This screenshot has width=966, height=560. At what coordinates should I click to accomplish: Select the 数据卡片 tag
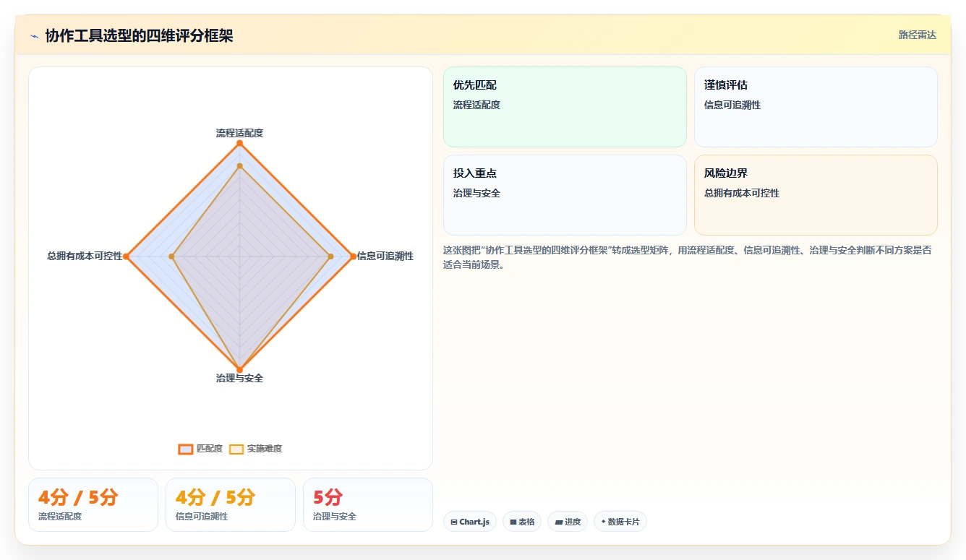(x=620, y=522)
